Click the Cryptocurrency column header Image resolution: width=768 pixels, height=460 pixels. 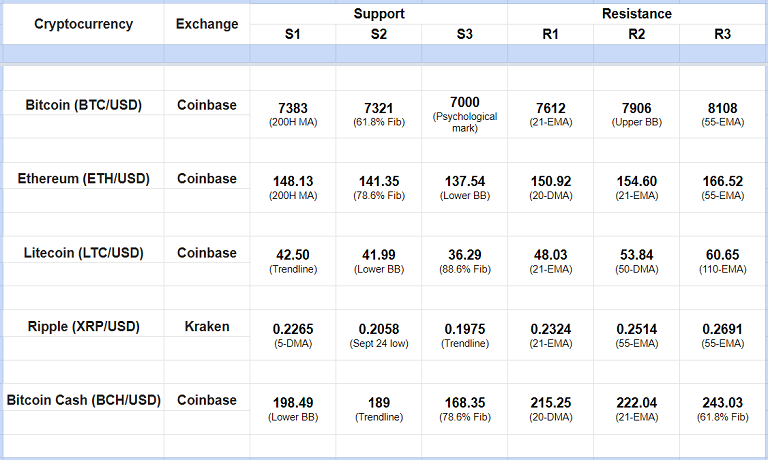[x=83, y=24]
